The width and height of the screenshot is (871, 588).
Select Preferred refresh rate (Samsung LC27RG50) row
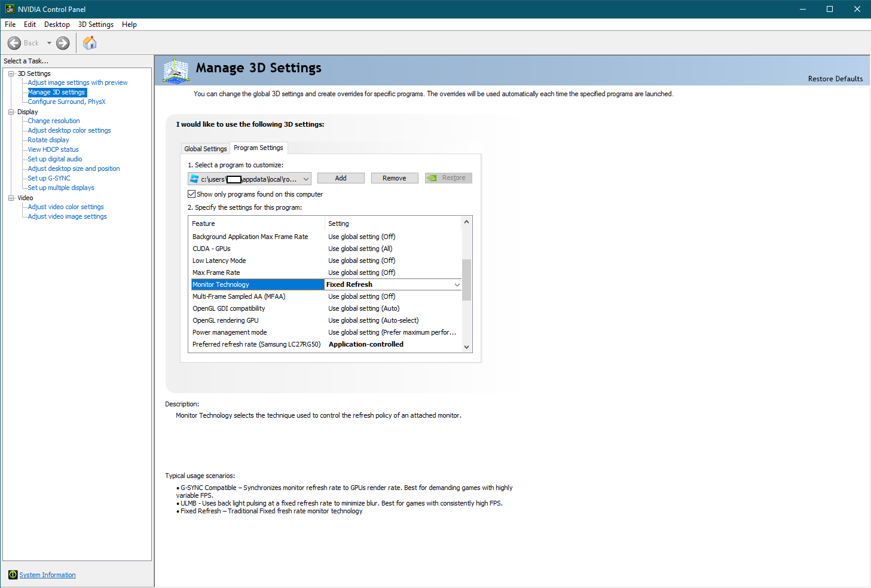click(325, 344)
